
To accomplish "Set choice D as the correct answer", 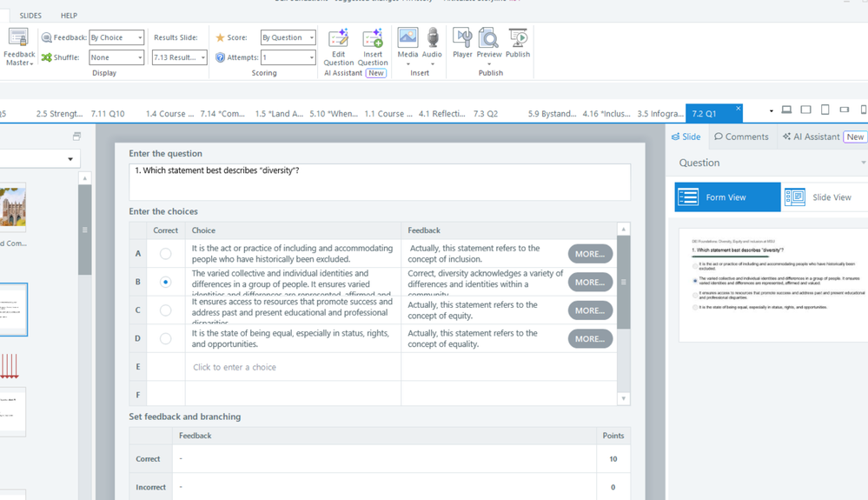I will (x=165, y=338).
